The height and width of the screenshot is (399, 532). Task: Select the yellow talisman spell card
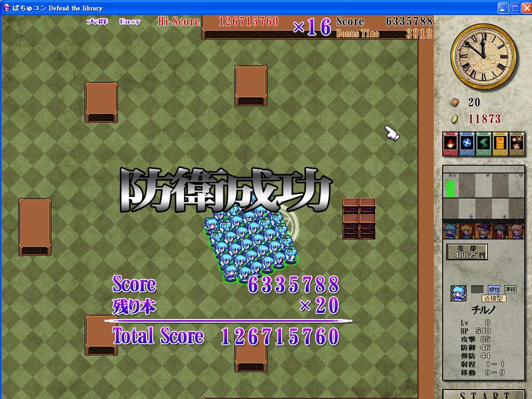(x=500, y=144)
